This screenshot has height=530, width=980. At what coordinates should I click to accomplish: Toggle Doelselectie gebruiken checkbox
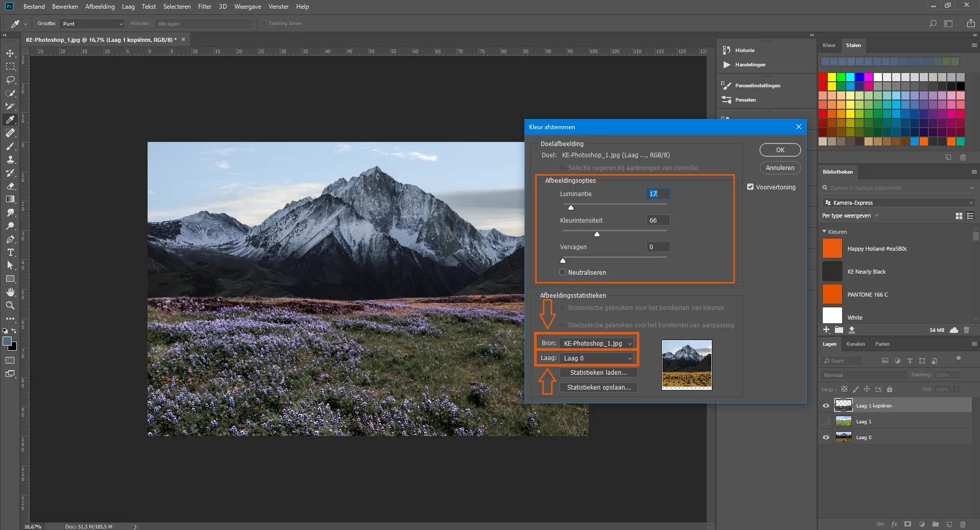pos(563,325)
